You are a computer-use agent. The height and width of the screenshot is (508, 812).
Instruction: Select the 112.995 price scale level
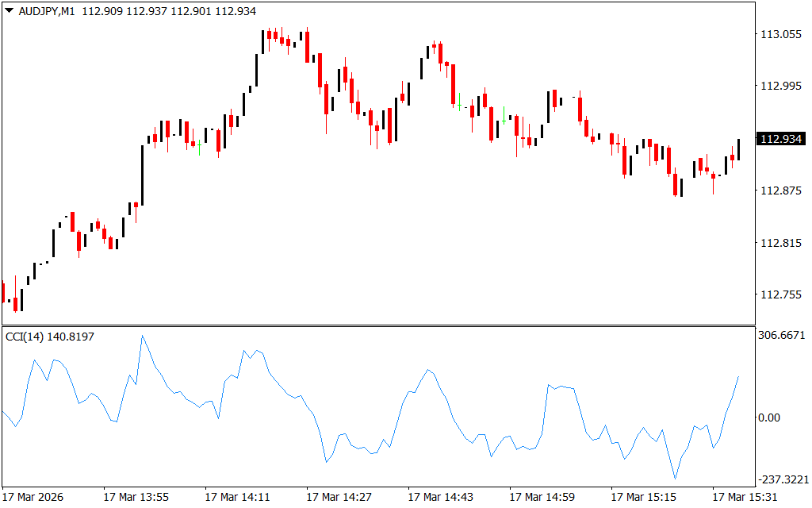(x=780, y=87)
